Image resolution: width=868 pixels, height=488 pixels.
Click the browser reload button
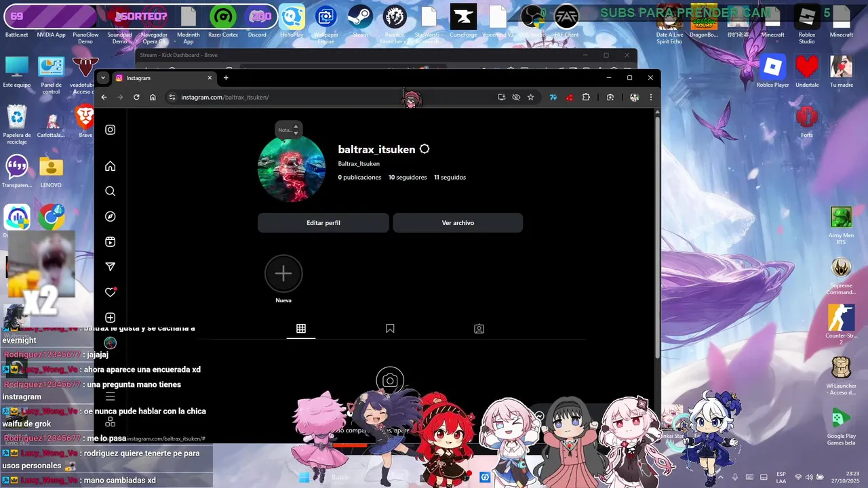(x=136, y=97)
